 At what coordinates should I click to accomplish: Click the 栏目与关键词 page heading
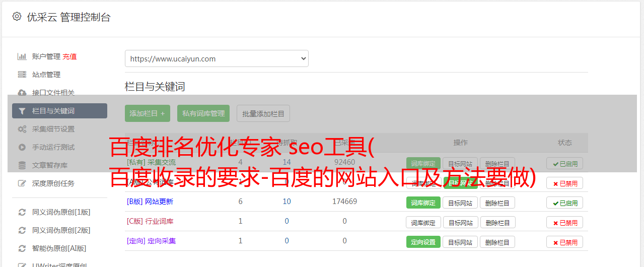click(x=155, y=87)
